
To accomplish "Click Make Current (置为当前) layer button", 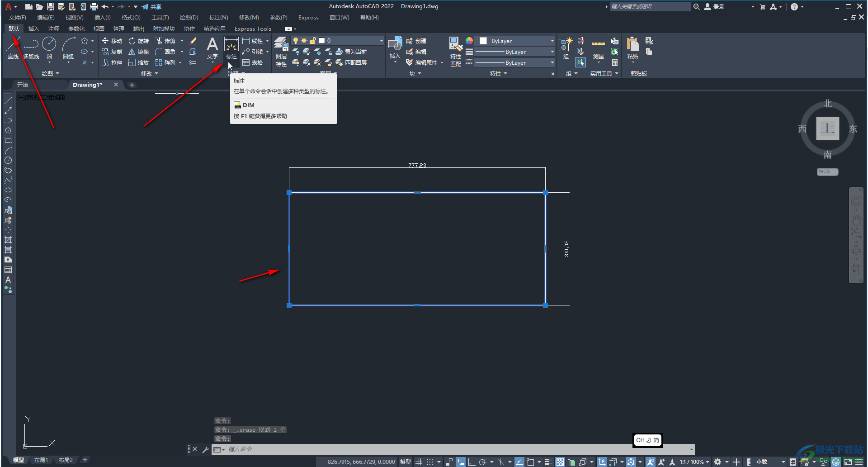I will [x=351, y=52].
